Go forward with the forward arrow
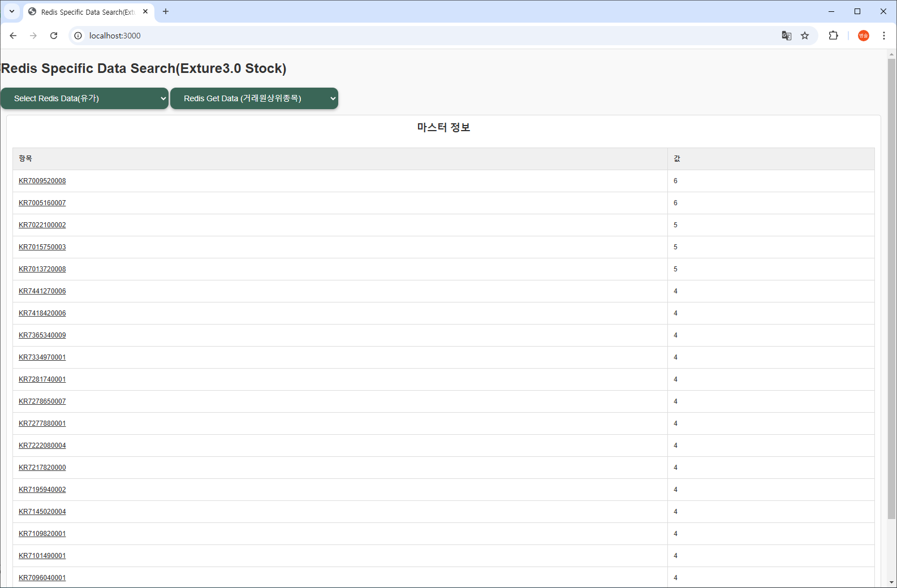The width and height of the screenshot is (897, 588). (x=33, y=36)
